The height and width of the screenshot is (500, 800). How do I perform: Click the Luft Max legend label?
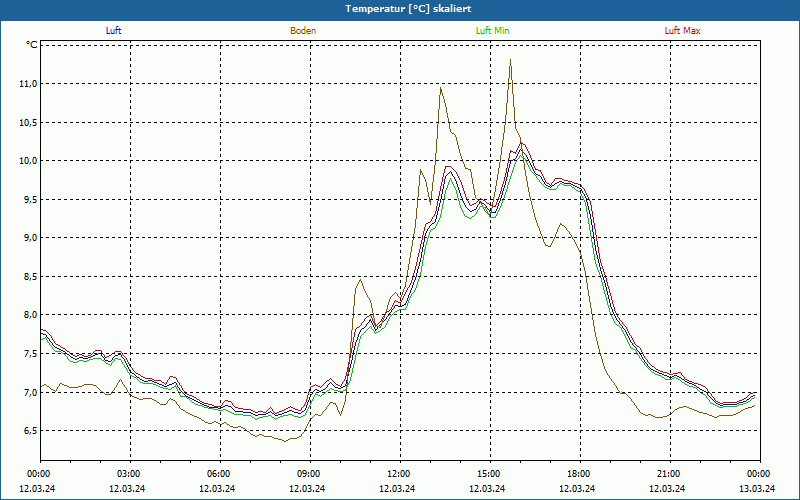tap(682, 31)
